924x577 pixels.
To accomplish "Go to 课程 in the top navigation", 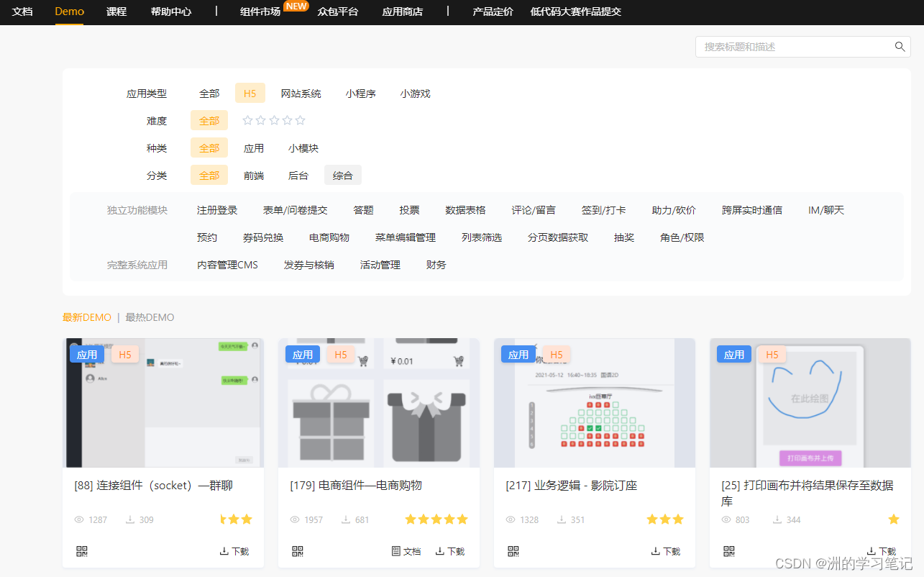I will (116, 12).
